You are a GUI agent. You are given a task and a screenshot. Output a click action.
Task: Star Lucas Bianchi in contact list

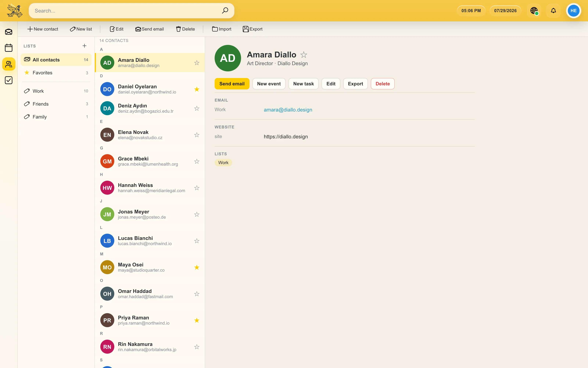(197, 241)
